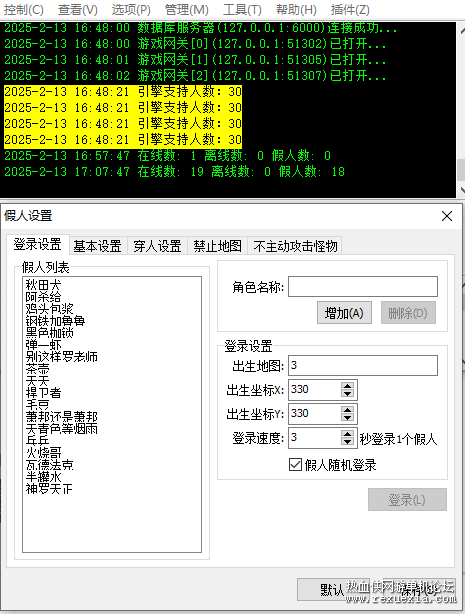Open the 管理(M) menu
Image resolution: width=465 pixels, height=614 pixels.
point(186,9)
